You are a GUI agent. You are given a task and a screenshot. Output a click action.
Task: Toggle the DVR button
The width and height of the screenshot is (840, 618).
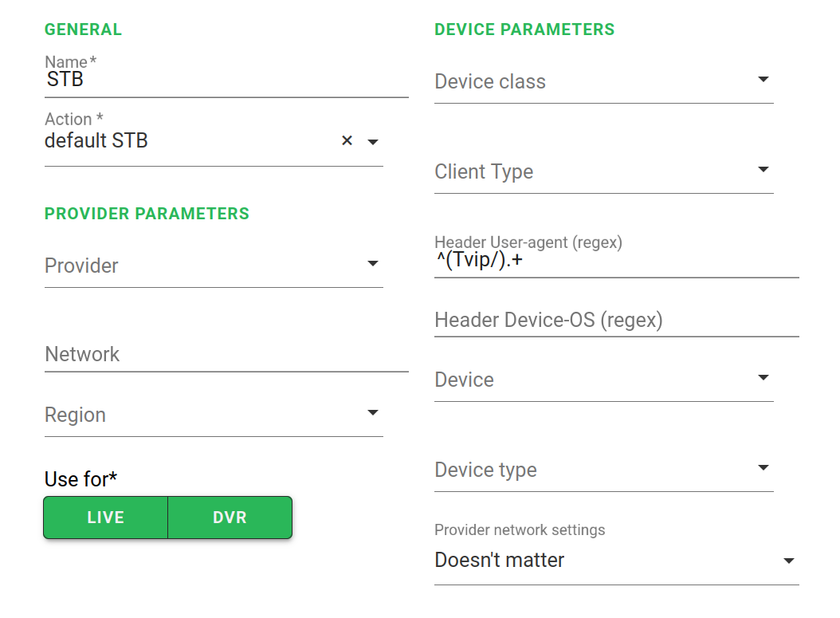[x=230, y=518]
